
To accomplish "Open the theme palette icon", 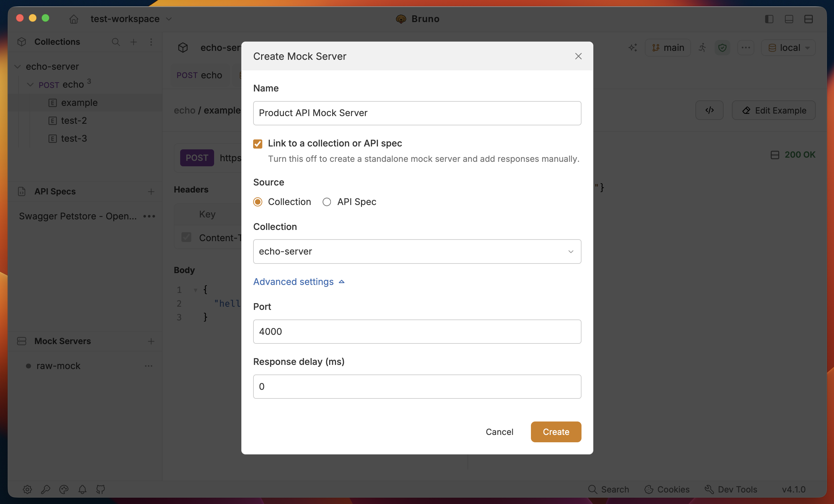I will pos(64,490).
